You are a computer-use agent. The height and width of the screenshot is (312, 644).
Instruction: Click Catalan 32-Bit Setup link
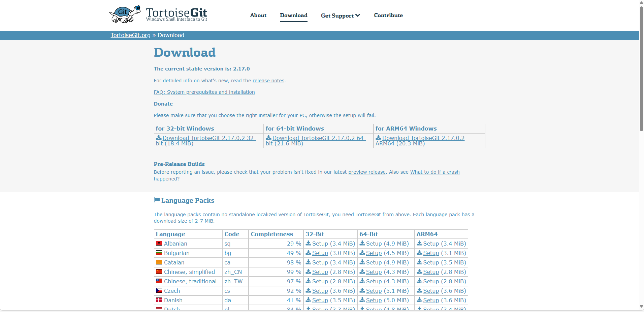point(320,262)
